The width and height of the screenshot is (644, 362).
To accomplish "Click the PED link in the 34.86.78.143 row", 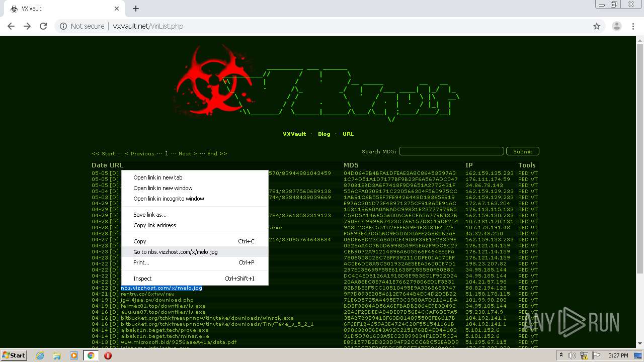I will [523, 186].
